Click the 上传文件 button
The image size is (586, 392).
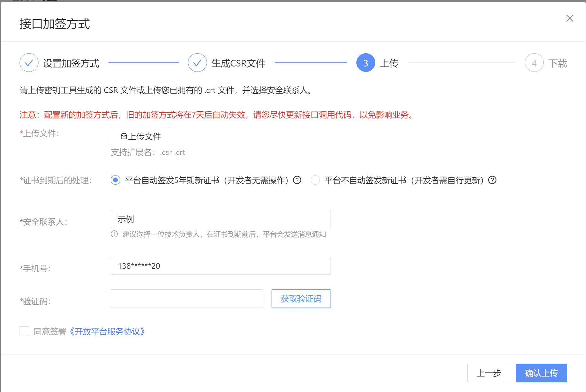tap(140, 136)
